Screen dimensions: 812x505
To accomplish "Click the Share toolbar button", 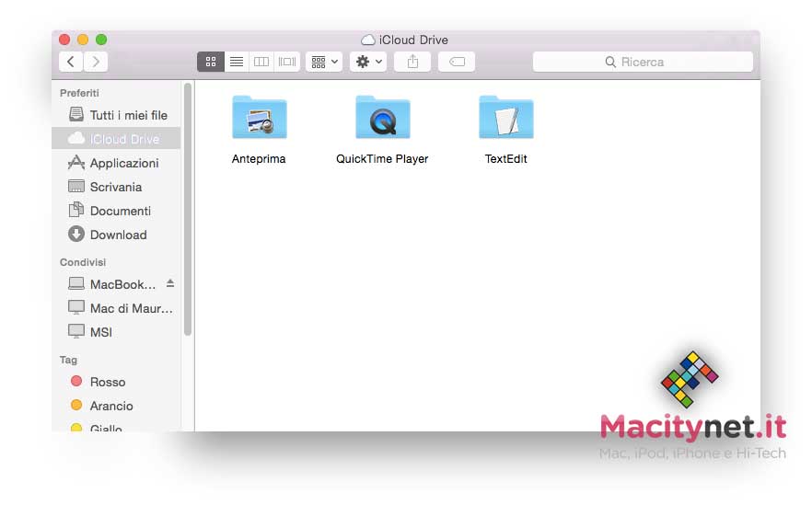I will pos(412,62).
